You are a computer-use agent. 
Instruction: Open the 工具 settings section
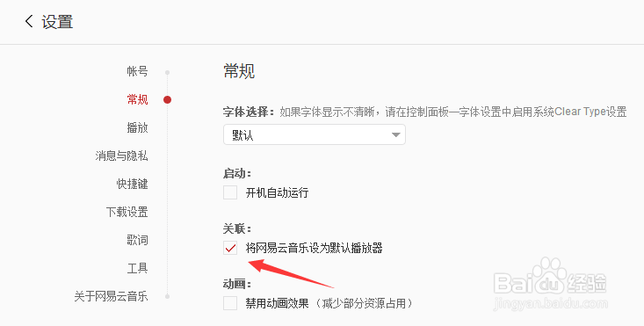(x=137, y=268)
